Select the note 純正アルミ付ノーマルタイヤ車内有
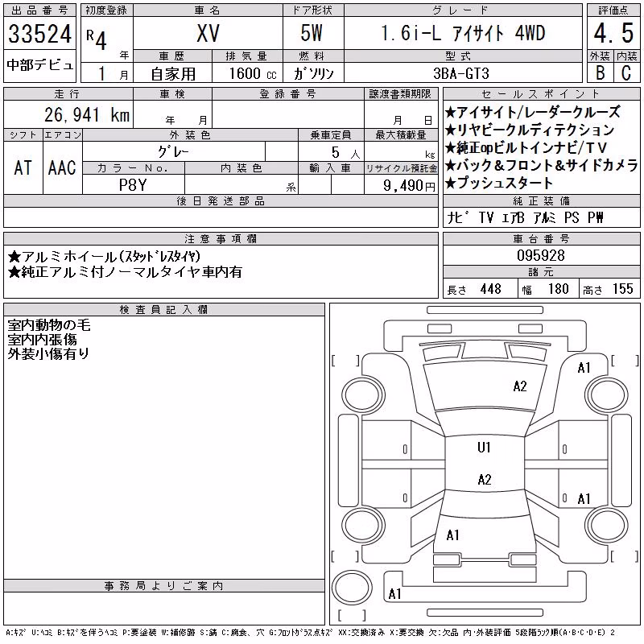The image size is (644, 644). [125, 272]
